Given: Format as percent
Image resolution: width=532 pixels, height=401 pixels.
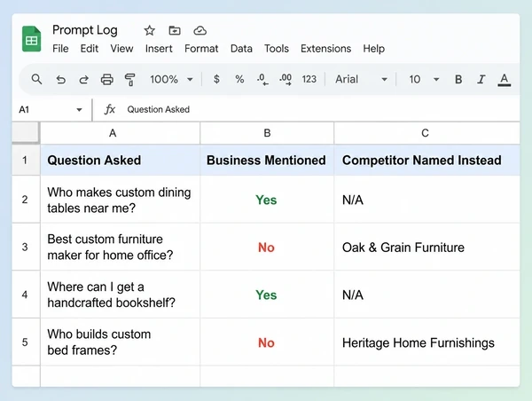Looking at the screenshot, I should pos(239,79).
